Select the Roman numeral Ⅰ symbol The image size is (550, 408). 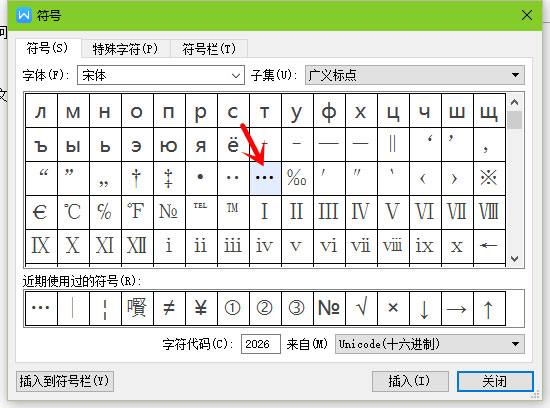coord(265,212)
